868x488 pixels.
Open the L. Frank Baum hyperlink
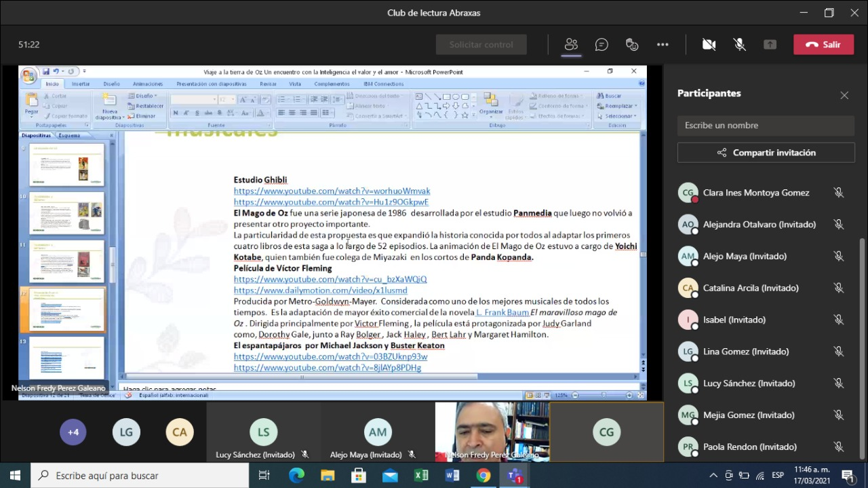502,312
